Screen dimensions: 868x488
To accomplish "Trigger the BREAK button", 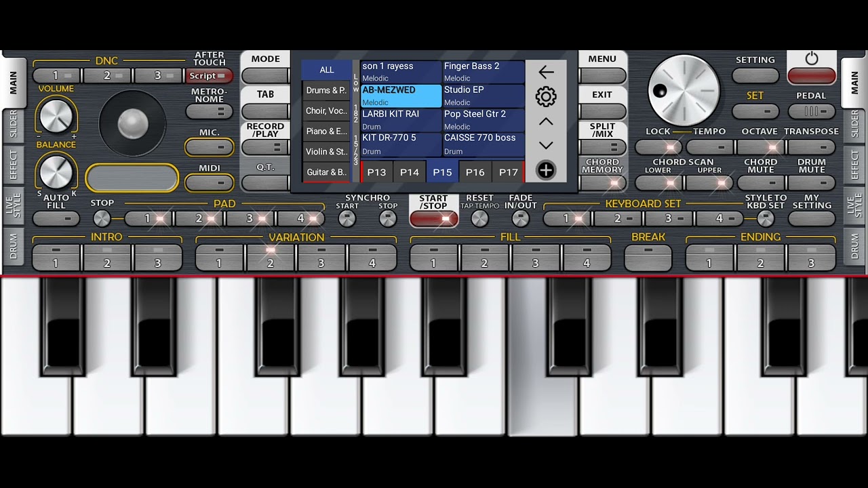I will (x=648, y=258).
